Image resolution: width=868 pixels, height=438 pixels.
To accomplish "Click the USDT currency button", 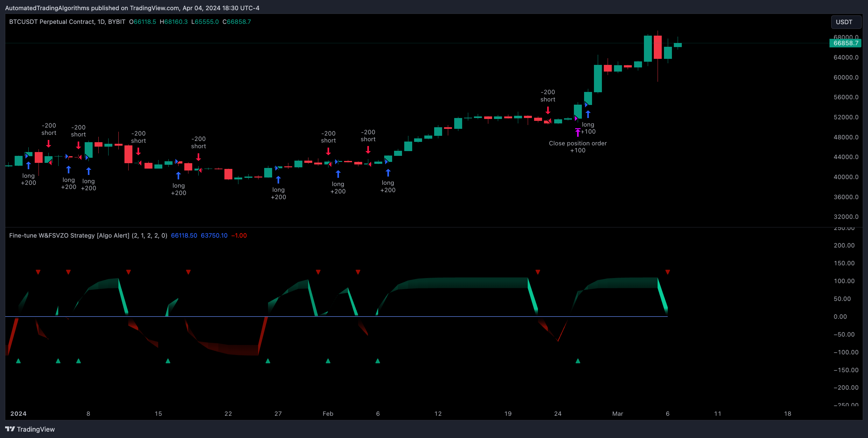I will tap(846, 22).
